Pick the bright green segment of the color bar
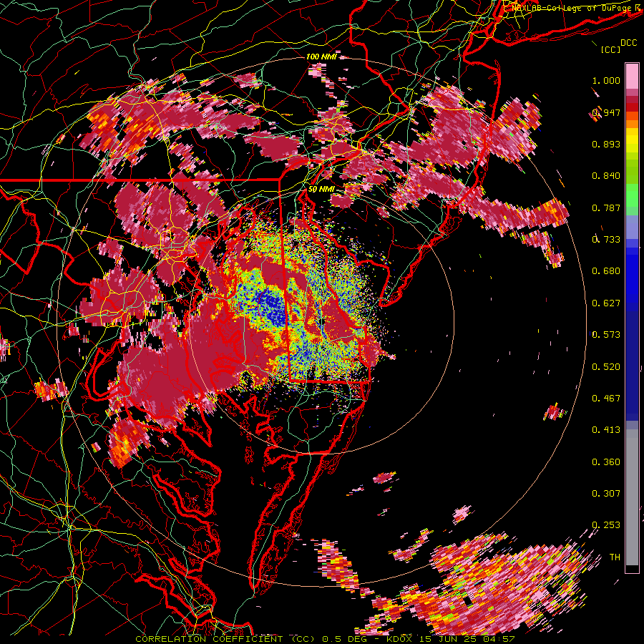 [x=632, y=195]
